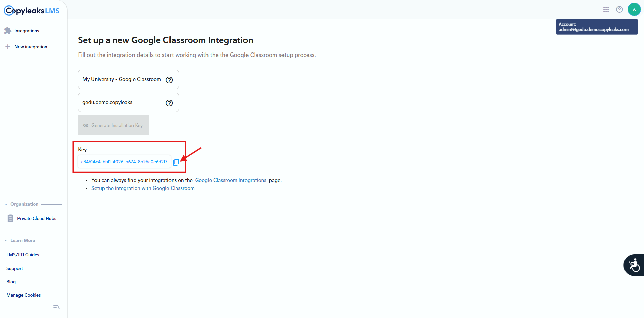644x318 pixels.
Task: Open the apps grid icon
Action: click(606, 9)
